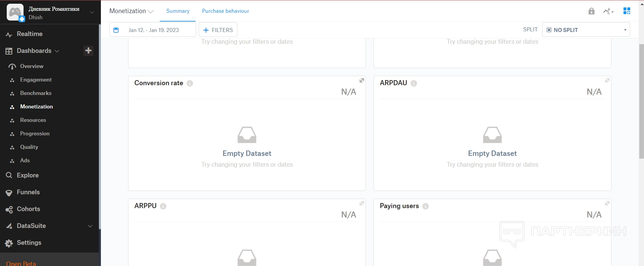This screenshot has height=266, width=644.
Task: Open the Resources dashboard
Action: [x=33, y=120]
